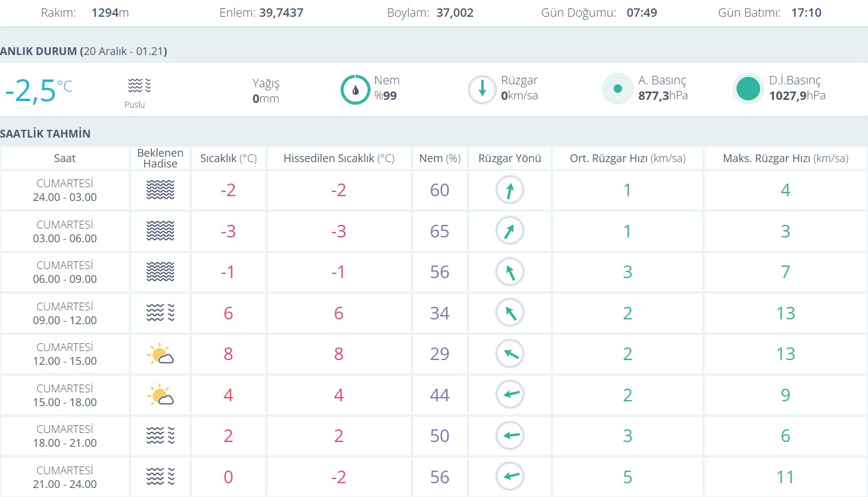Image resolution: width=868 pixels, height=497 pixels.
Task: Click the partly sunny icon for 15.00 - 18.00
Action: tap(160, 395)
